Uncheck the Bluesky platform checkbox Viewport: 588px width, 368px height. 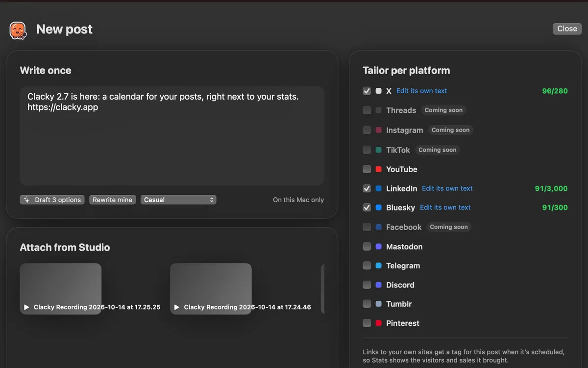(367, 208)
